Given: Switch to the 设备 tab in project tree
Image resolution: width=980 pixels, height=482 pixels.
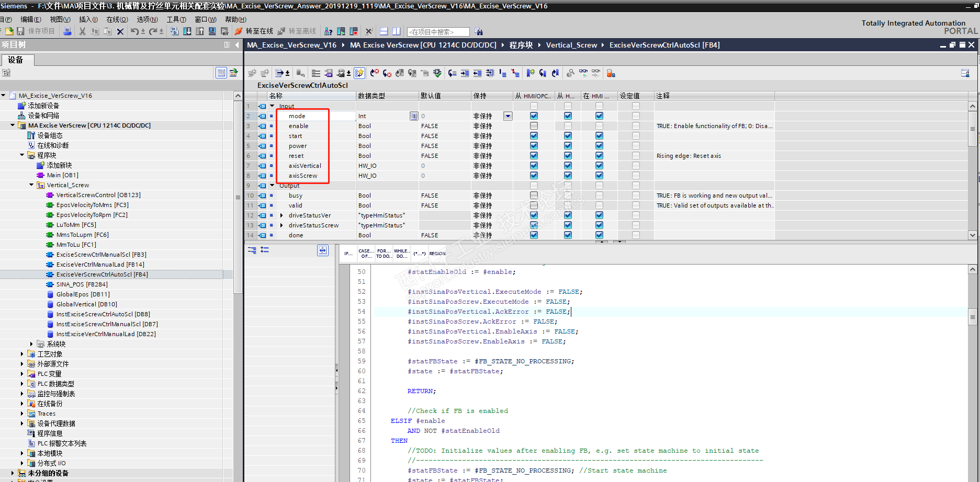Looking at the screenshot, I should click(x=16, y=60).
